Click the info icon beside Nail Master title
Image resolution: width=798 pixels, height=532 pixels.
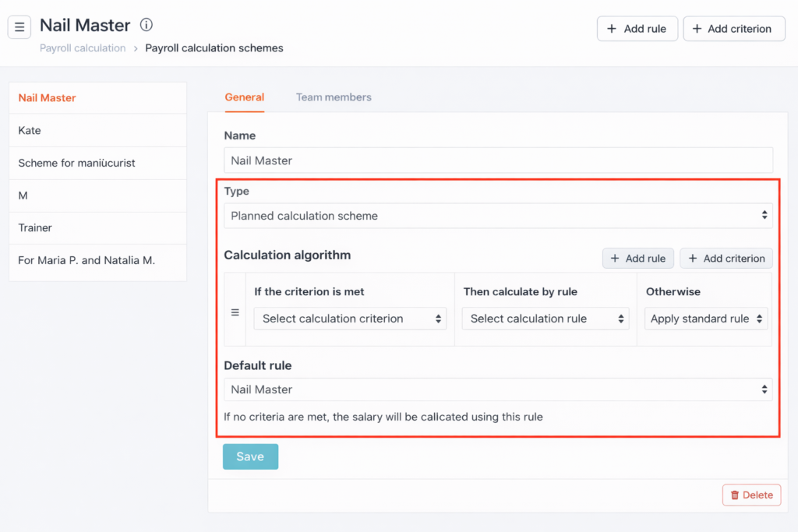coord(147,25)
